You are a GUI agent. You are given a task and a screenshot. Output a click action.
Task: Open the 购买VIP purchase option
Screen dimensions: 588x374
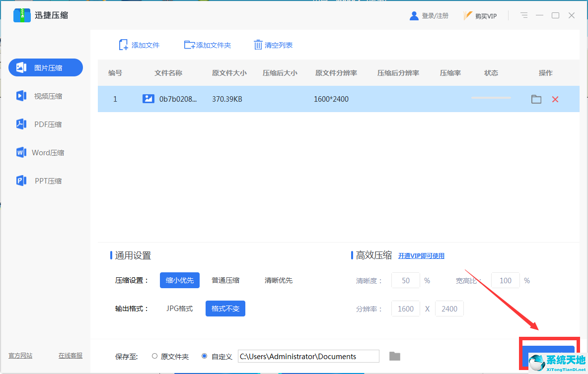pyautogui.click(x=480, y=16)
